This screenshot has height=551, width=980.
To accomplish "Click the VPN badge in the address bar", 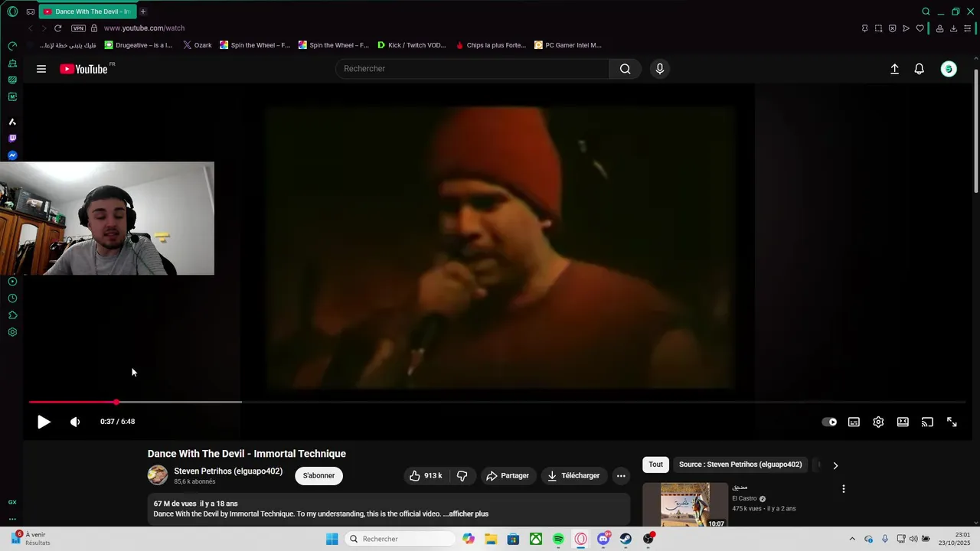I will click(x=78, y=28).
